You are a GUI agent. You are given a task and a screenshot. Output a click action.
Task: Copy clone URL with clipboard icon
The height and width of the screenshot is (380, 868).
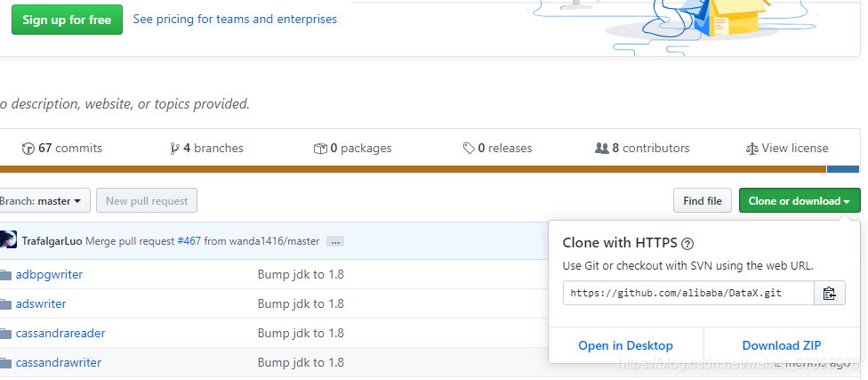[829, 293]
